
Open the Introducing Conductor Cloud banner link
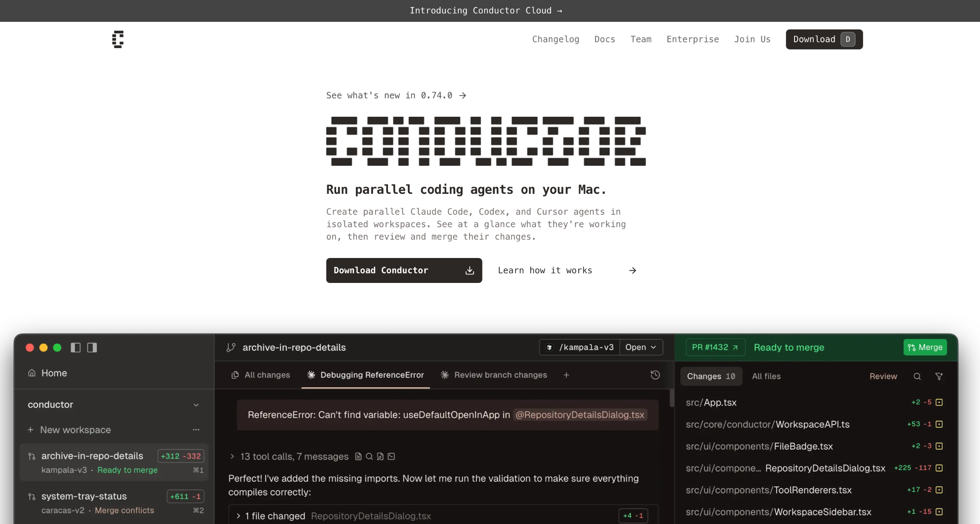point(486,11)
